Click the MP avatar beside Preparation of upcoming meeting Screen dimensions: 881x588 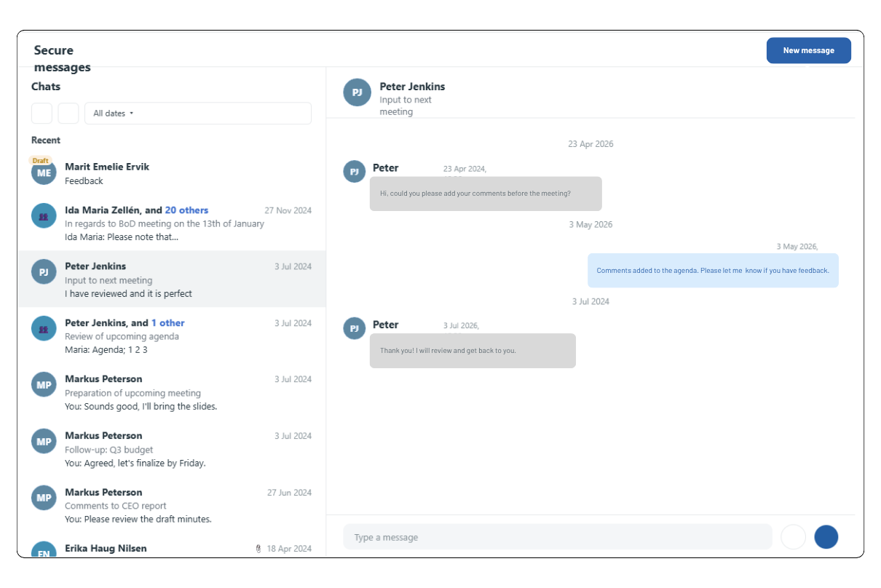point(44,385)
